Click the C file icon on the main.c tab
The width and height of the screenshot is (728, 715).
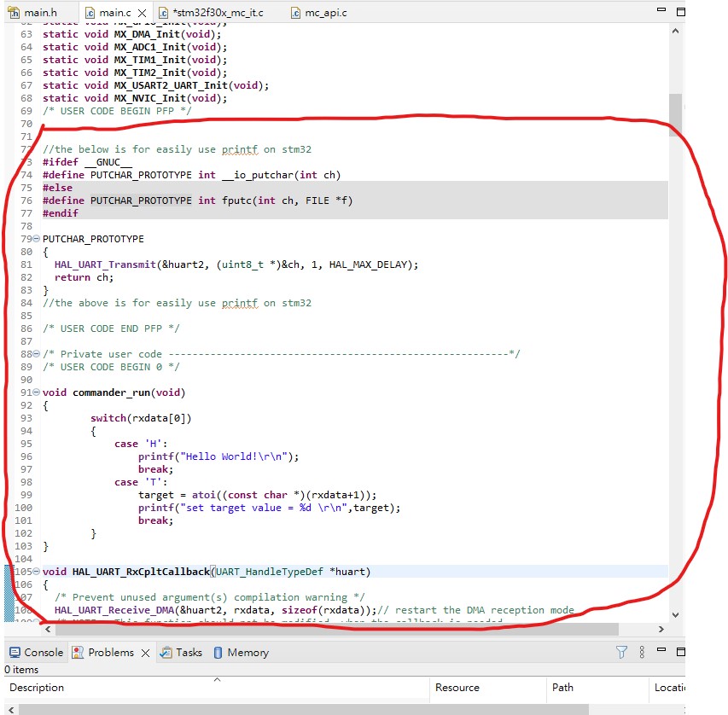pos(91,12)
